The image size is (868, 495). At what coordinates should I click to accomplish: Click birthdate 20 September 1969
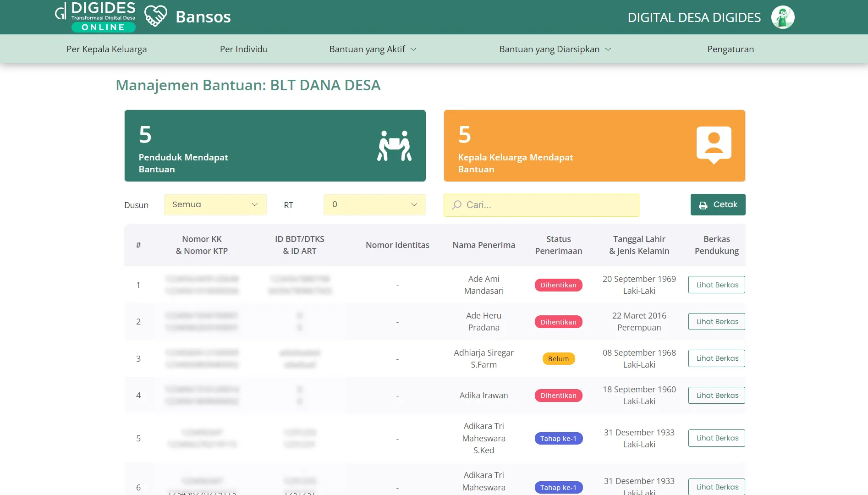[639, 279]
